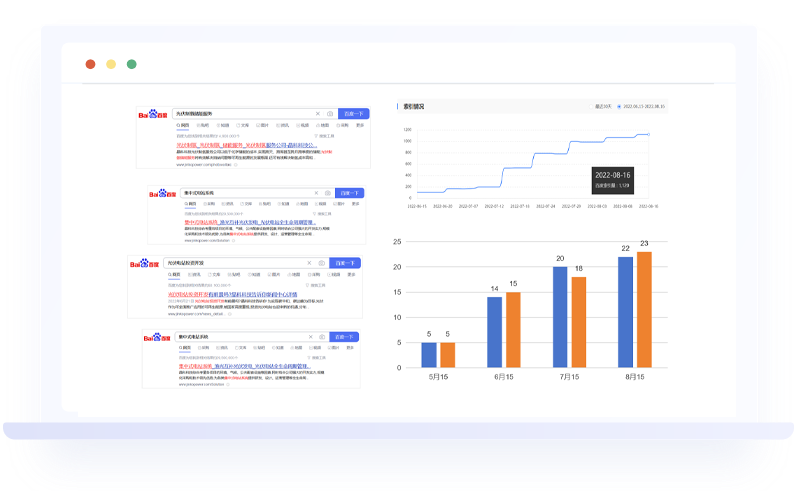This screenshot has height=491, width=794.
Task: Click the orange bar labeled 23 for 8月15
Action: point(644,310)
